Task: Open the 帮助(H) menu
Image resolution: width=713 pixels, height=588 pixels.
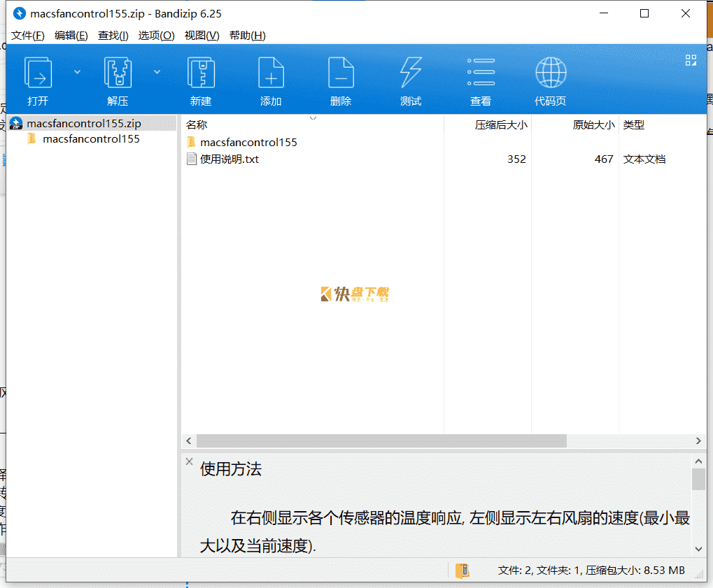Action: [x=248, y=36]
